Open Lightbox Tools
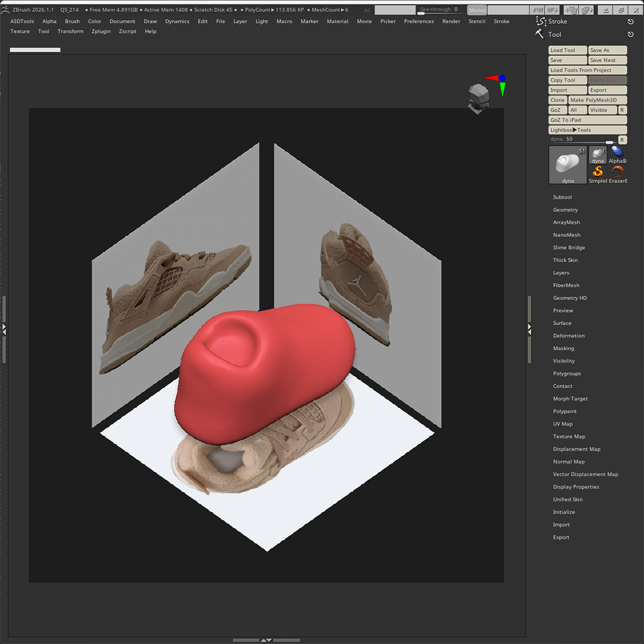 pos(588,130)
